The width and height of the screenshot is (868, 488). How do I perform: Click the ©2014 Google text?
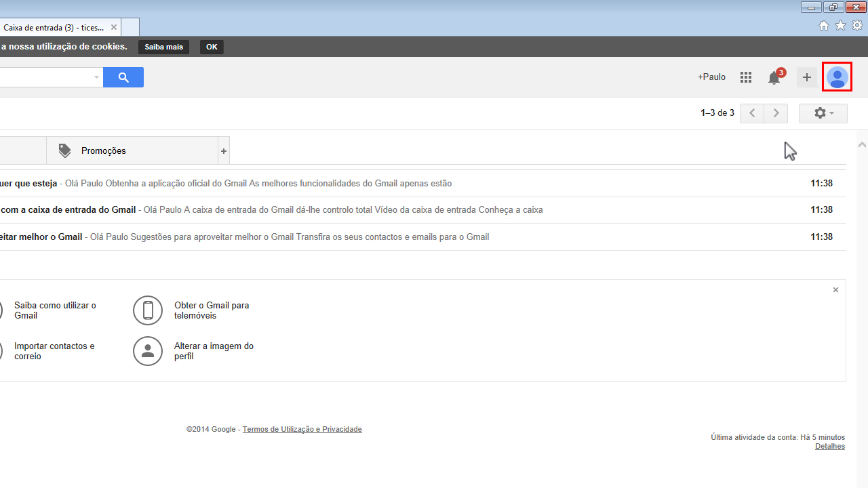pos(211,429)
